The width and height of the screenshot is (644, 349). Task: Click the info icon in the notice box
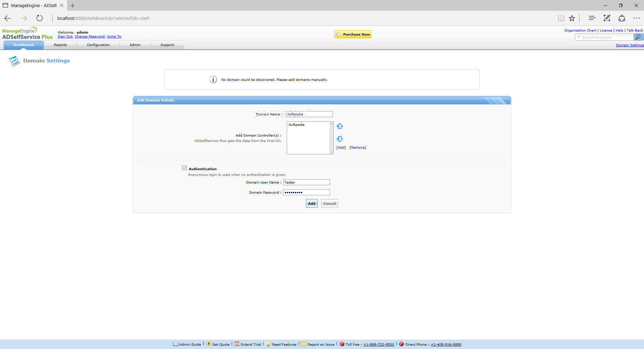pyautogui.click(x=213, y=80)
